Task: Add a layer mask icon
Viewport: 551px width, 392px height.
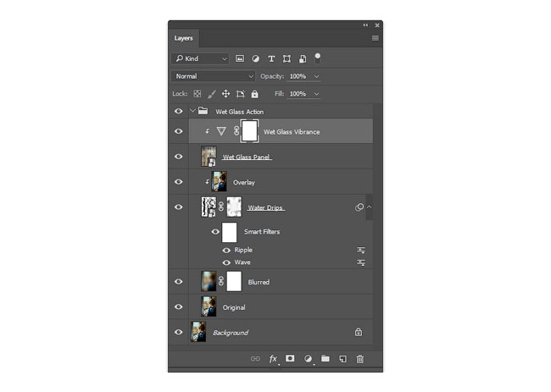Action: tap(290, 358)
